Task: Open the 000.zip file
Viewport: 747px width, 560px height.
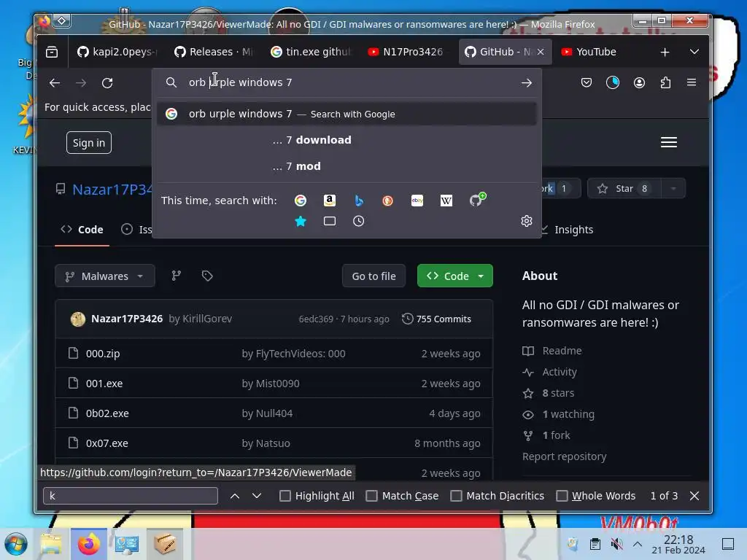Action: click(103, 354)
